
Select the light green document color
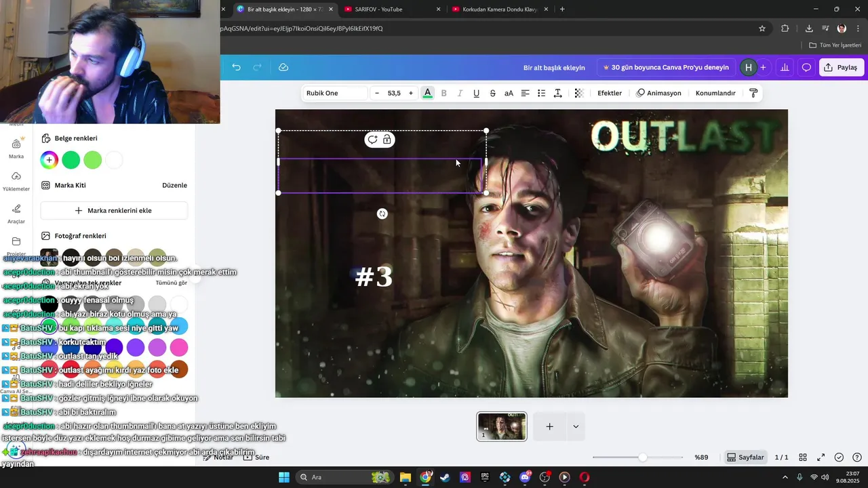(93, 160)
